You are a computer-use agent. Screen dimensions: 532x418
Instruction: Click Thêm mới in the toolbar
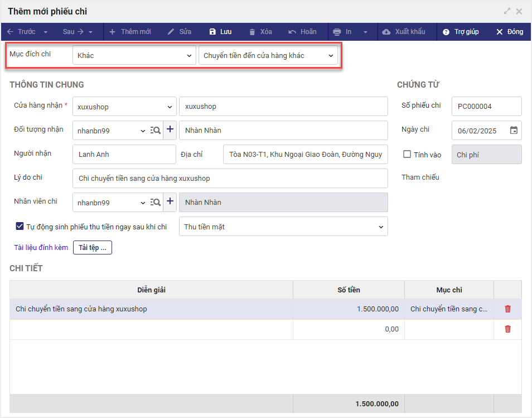130,32
